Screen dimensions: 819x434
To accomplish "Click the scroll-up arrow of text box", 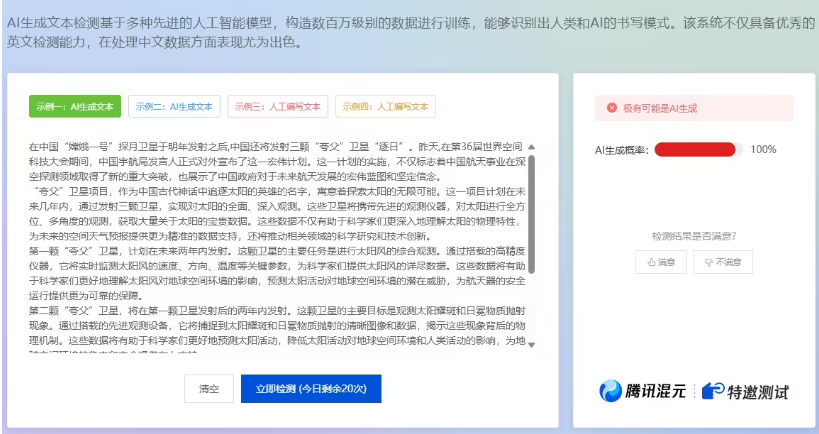I will 532,147.
